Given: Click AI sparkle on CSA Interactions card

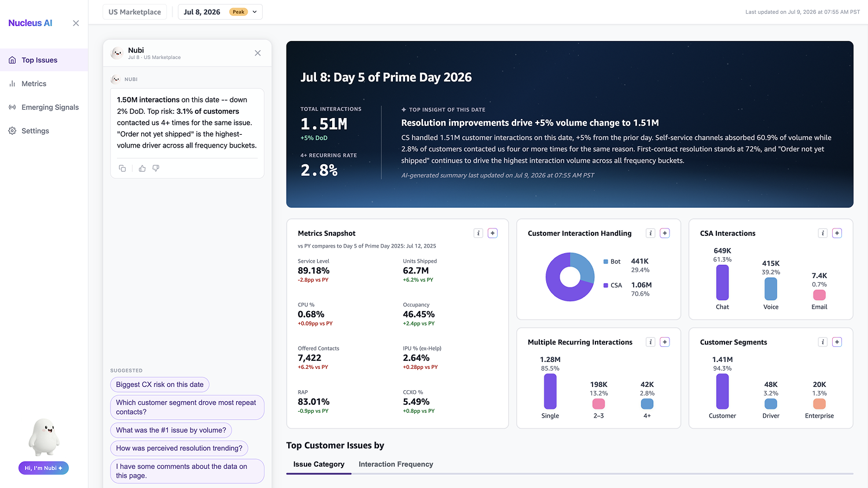Looking at the screenshot, I should 837,233.
